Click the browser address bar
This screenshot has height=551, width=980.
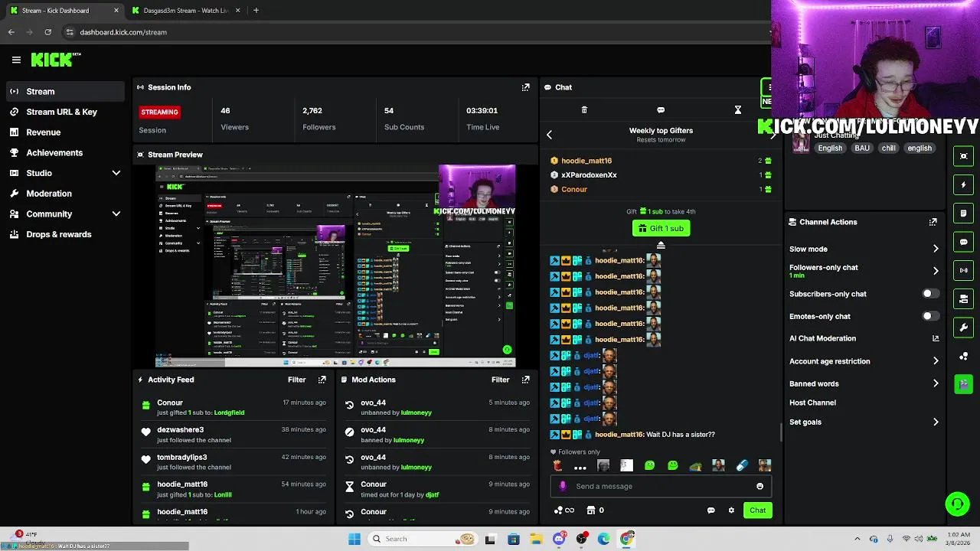[x=413, y=32]
